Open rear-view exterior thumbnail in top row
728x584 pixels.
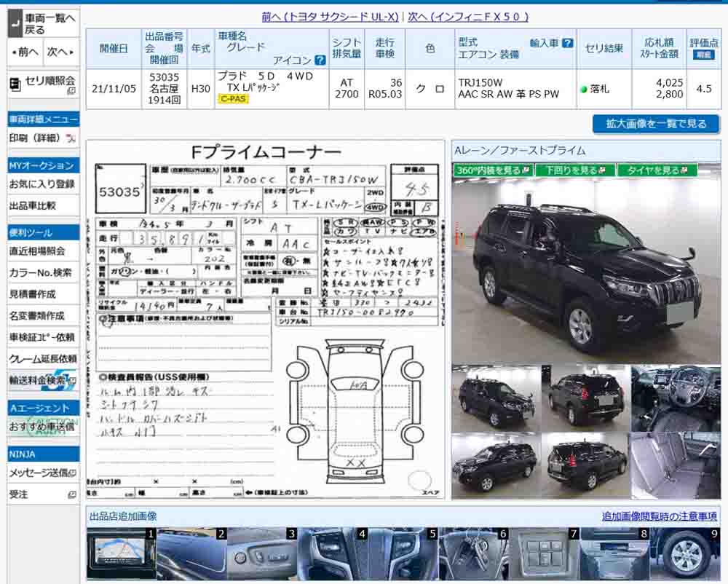585,398
